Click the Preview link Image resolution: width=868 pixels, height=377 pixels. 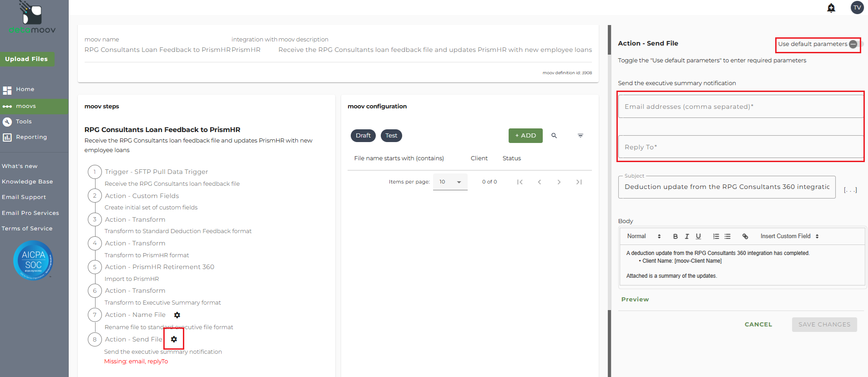(635, 300)
